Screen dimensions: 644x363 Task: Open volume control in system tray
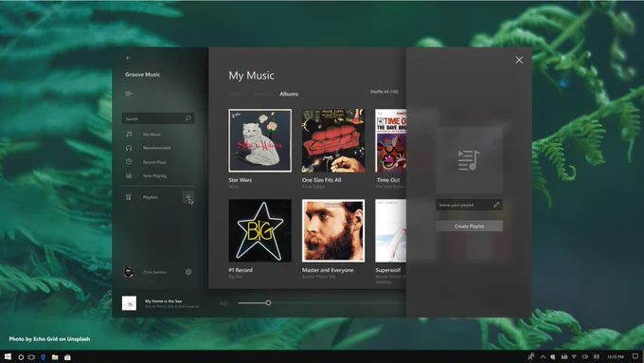[x=597, y=356]
